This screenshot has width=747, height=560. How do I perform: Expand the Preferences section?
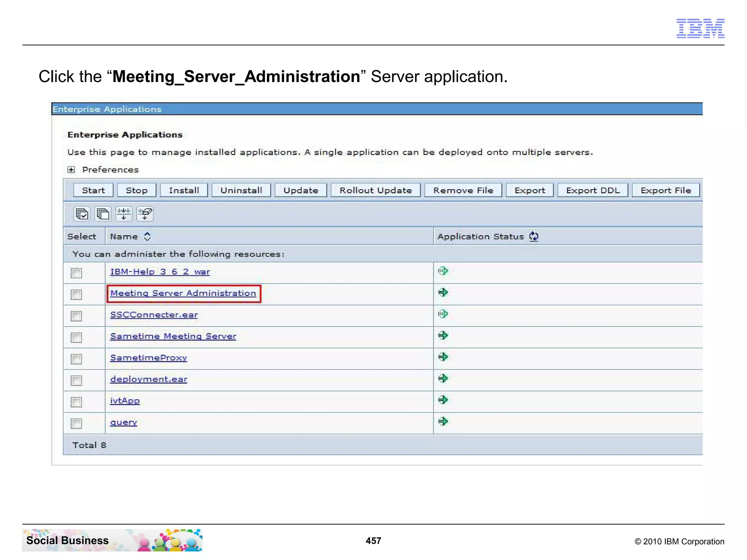click(71, 170)
